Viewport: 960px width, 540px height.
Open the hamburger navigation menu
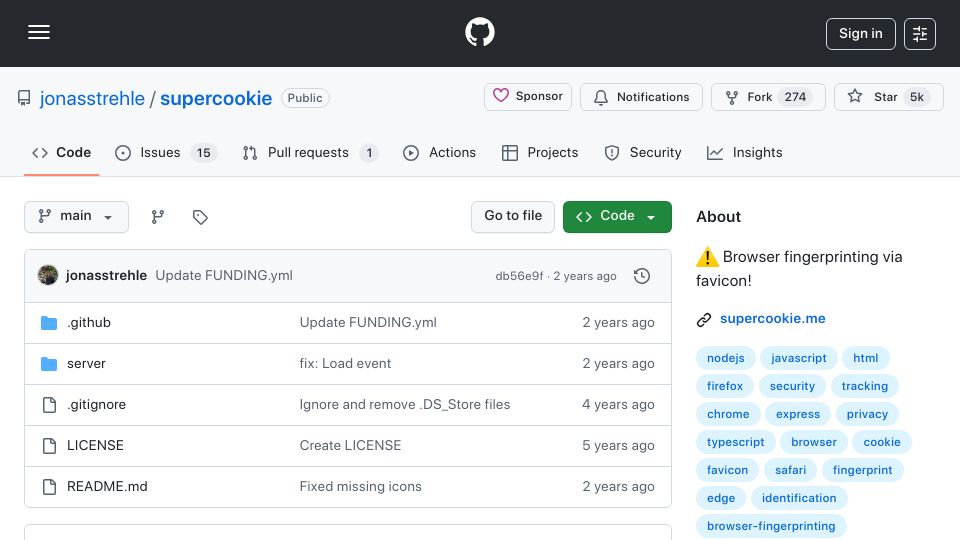39,32
